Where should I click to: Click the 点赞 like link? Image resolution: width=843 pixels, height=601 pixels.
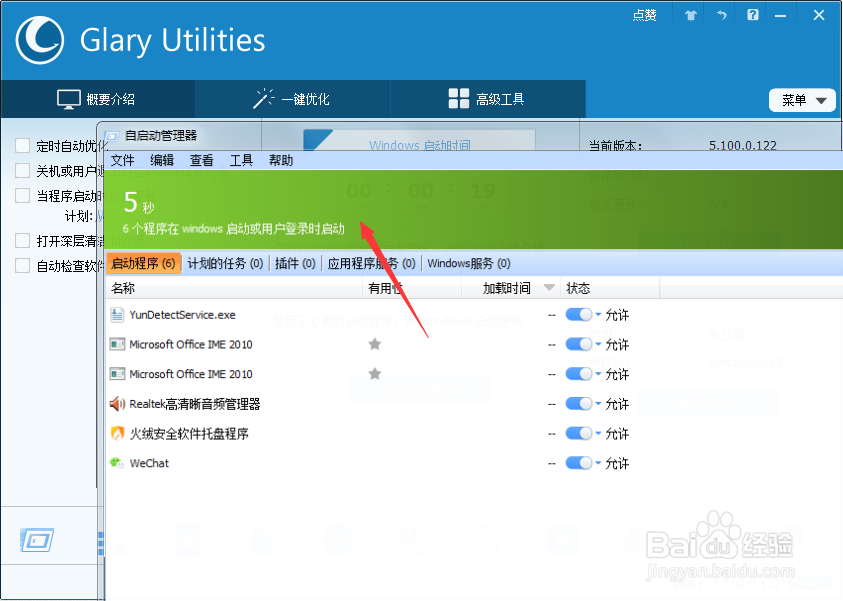tap(644, 15)
